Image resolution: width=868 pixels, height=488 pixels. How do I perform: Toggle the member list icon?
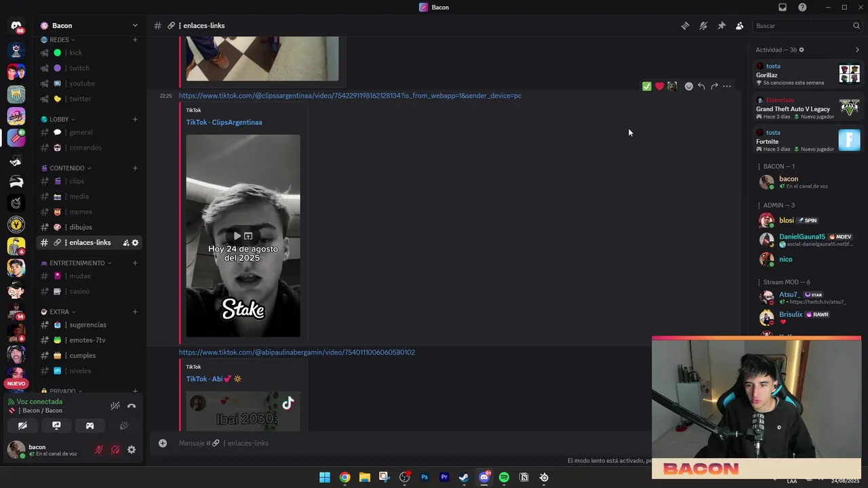(x=739, y=26)
